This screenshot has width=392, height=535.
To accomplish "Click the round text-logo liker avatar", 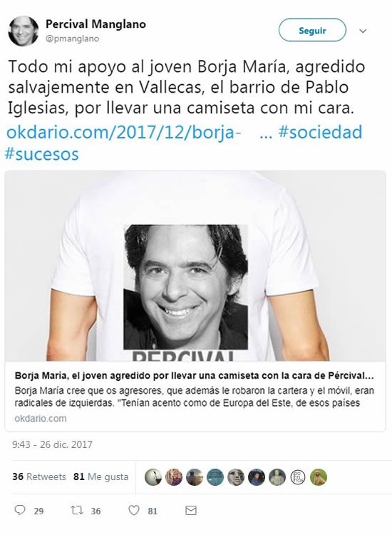I will tap(298, 477).
